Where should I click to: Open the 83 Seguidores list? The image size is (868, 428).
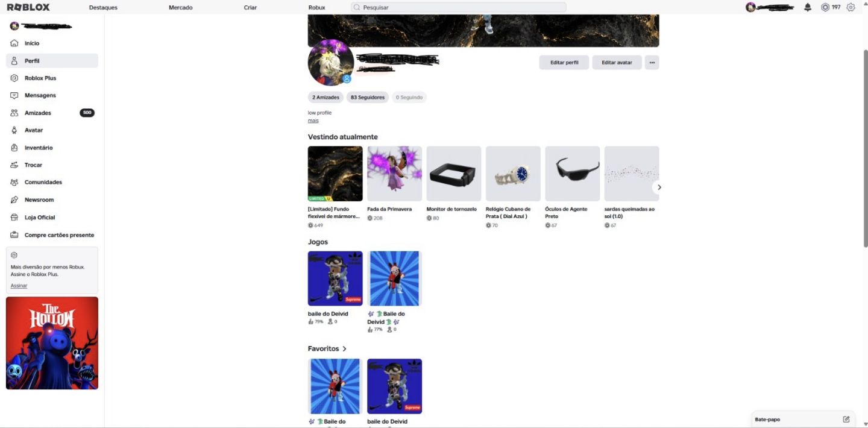[x=367, y=97]
